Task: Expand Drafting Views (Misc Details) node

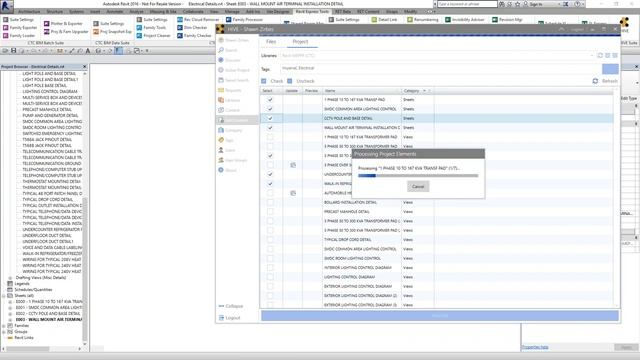Action: tap(10, 278)
